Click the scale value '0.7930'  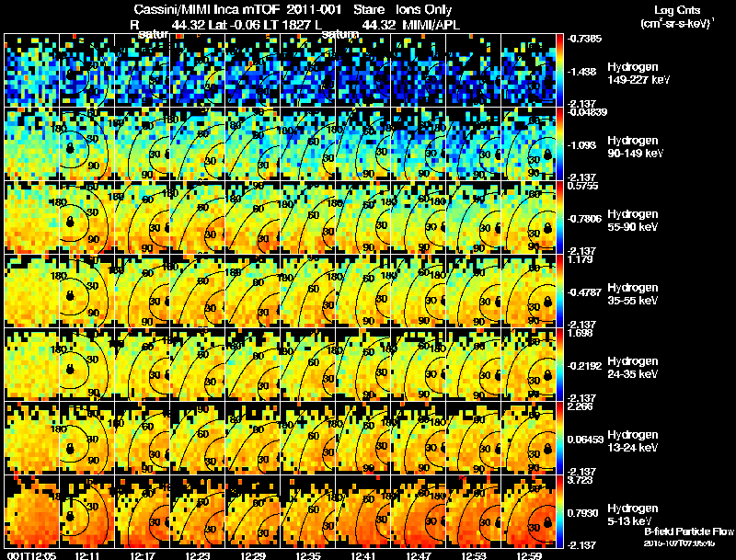coord(582,514)
